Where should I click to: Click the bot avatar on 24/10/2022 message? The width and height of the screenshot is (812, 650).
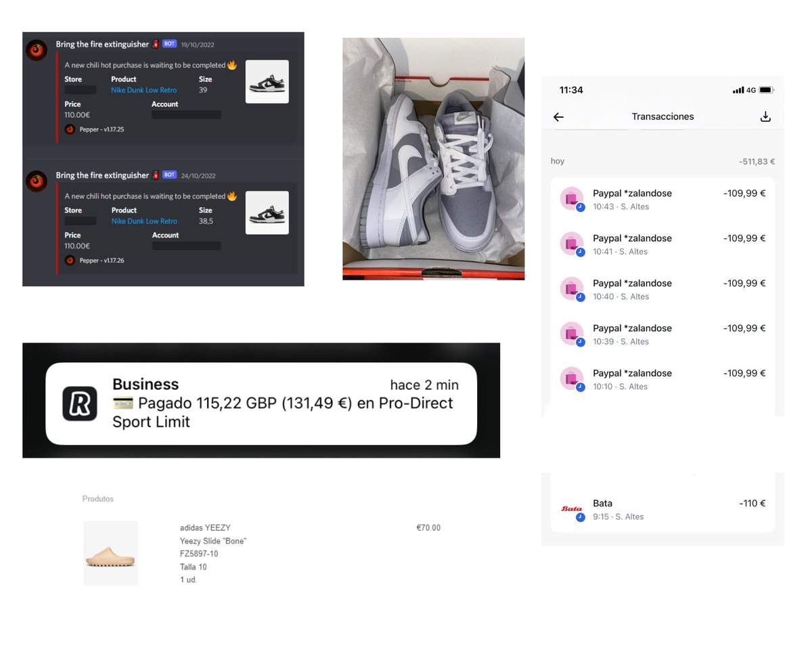37,181
